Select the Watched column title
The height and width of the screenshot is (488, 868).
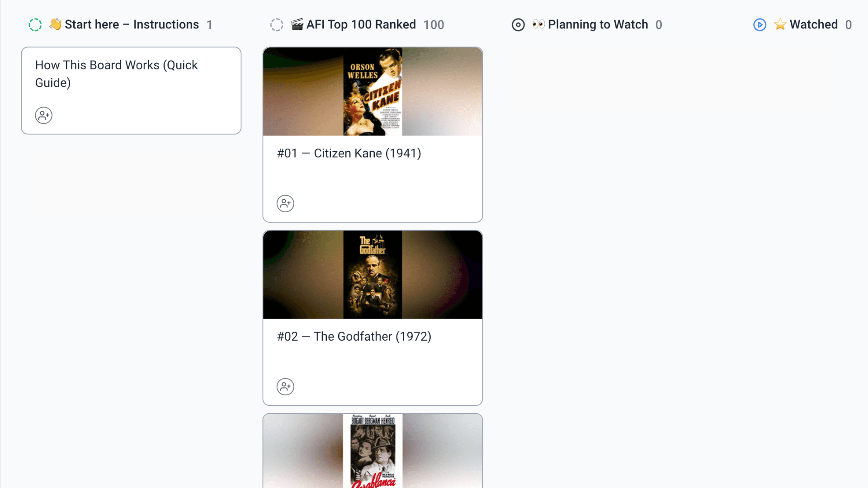coord(813,24)
